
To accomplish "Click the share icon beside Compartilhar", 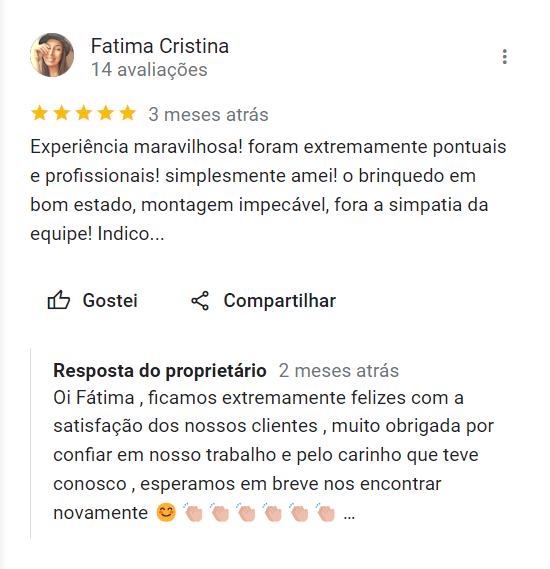I will [x=200, y=301].
